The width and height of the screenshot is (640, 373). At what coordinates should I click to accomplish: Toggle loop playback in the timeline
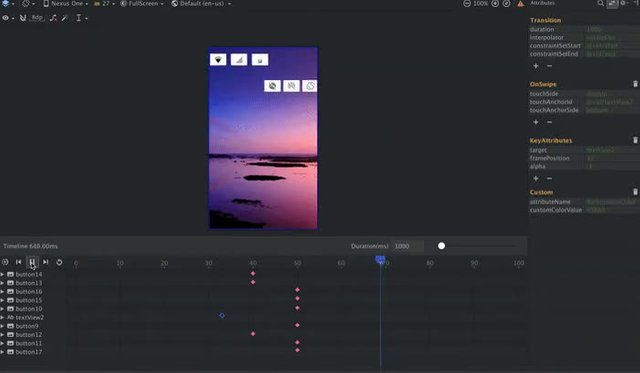click(x=59, y=262)
